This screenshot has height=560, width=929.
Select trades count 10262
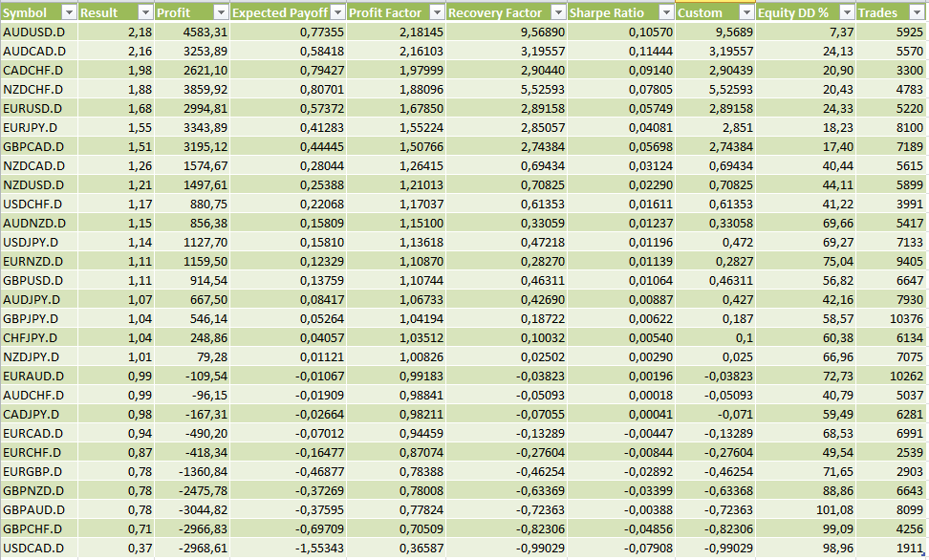[x=891, y=376]
